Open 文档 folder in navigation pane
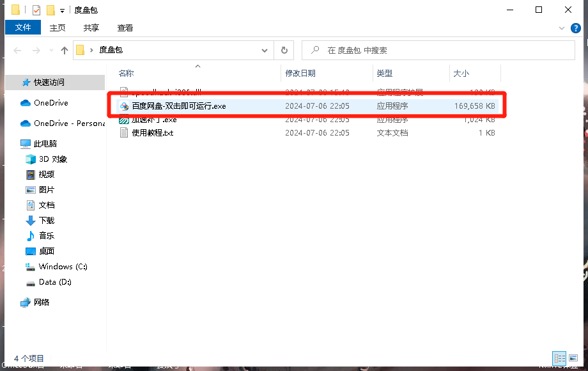This screenshot has width=588, height=371. coord(47,205)
